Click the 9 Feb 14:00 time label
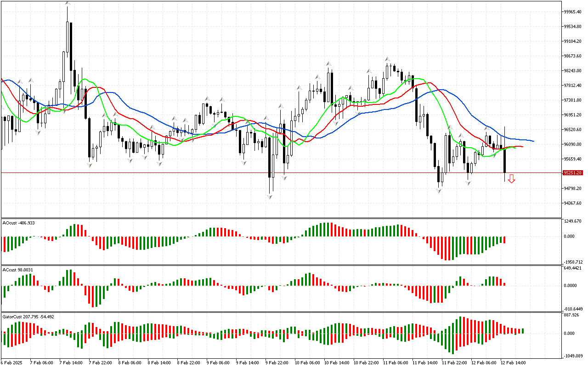 click(x=247, y=362)
